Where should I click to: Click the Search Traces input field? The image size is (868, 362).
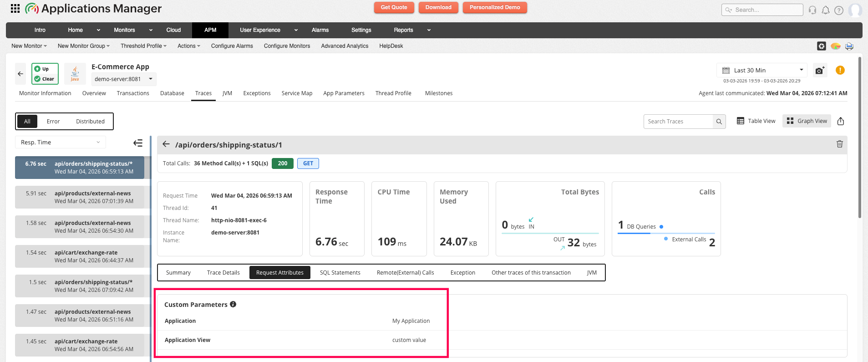tap(678, 122)
